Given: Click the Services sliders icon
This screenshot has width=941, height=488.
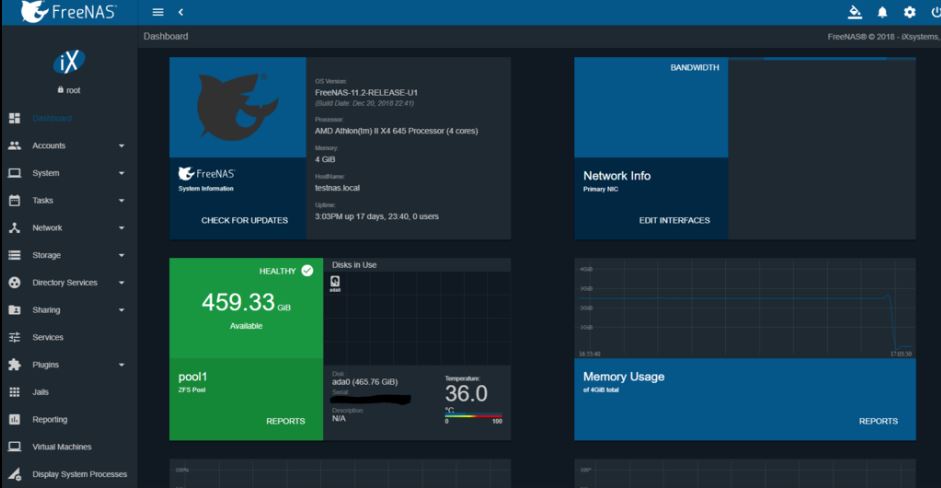Looking at the screenshot, I should tap(14, 337).
